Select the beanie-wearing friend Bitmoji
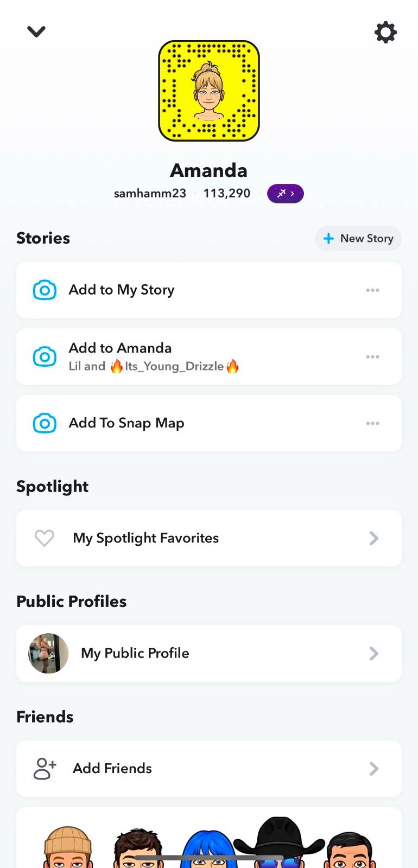This screenshot has width=418, height=868. (x=68, y=847)
